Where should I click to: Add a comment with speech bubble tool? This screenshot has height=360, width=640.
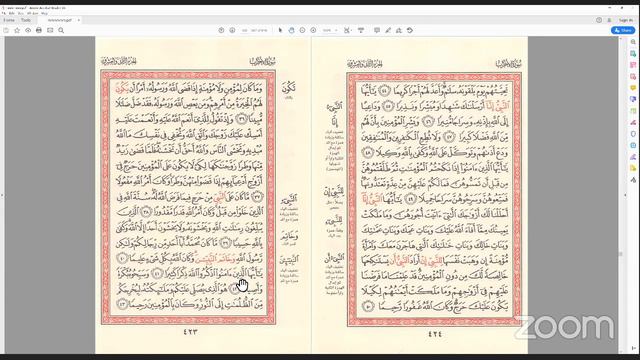[377, 30]
